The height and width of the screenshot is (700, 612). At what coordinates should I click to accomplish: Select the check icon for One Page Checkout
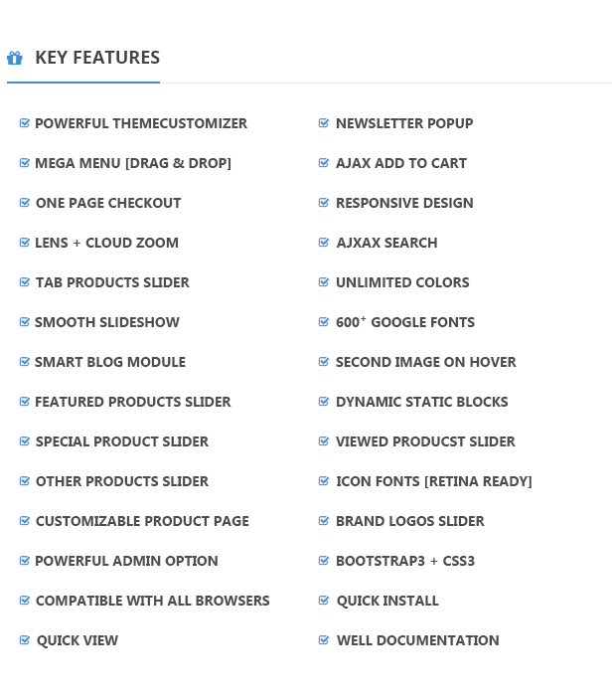click(25, 202)
